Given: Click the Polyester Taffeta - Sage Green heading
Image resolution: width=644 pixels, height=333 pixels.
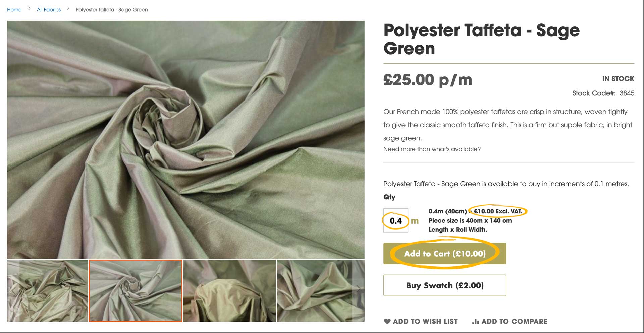Looking at the screenshot, I should point(481,39).
